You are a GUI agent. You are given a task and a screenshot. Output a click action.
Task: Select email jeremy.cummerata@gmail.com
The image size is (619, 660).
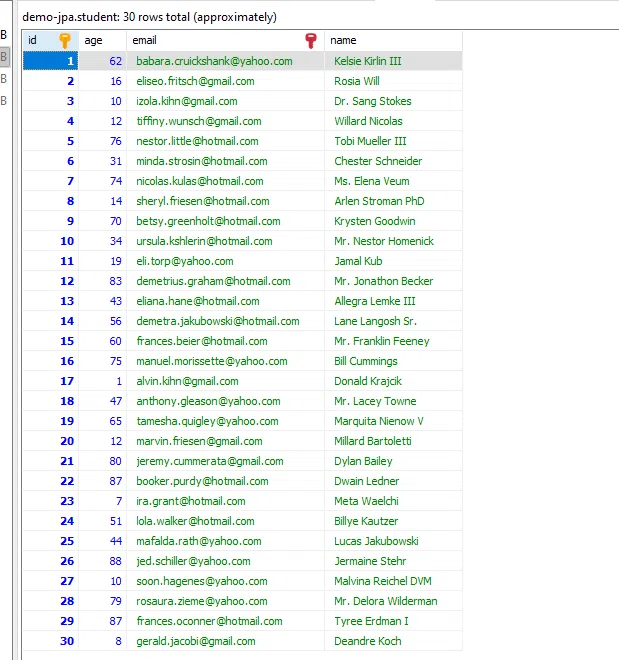210,461
